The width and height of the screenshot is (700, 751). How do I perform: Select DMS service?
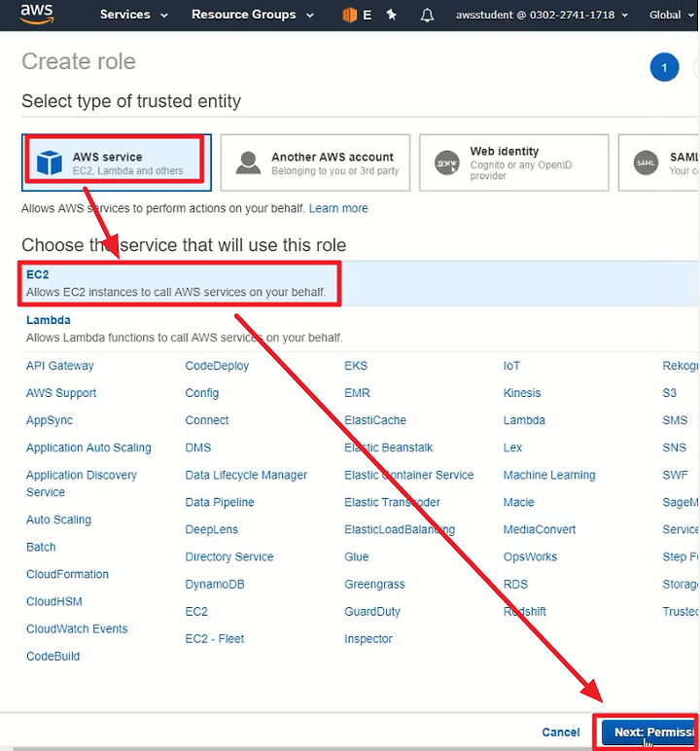(197, 447)
